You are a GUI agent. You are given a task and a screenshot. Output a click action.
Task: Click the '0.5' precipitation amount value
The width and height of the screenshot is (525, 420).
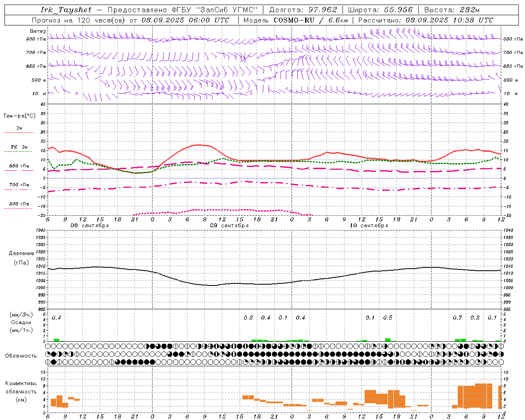point(388,318)
